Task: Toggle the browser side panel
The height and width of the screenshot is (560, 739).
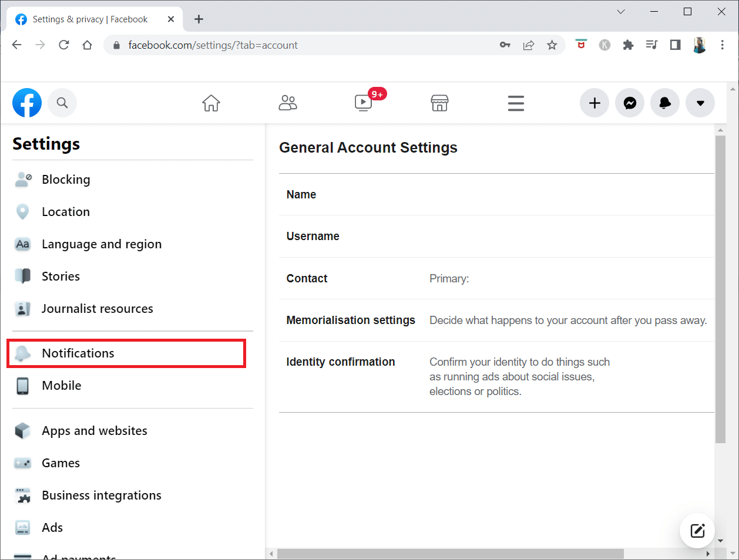Action: point(675,45)
